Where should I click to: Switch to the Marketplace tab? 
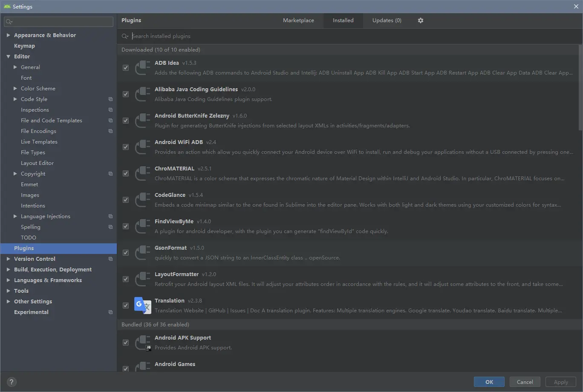298,20
